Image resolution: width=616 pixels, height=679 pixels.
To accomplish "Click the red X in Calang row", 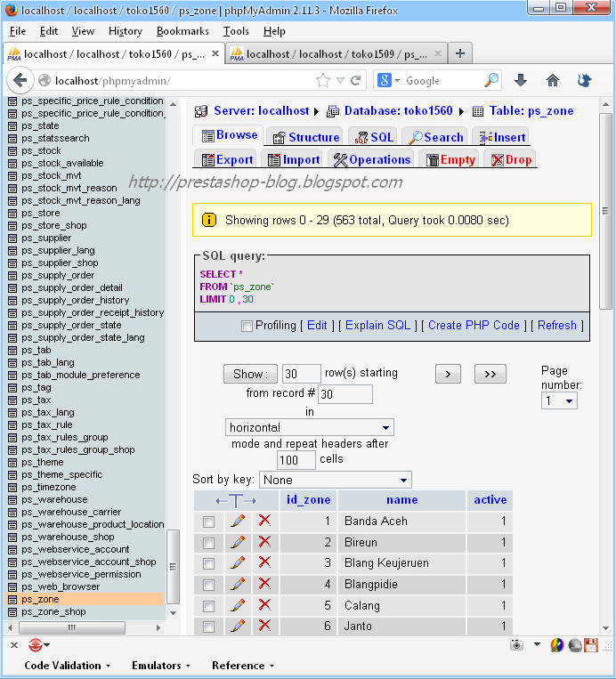I will [x=264, y=604].
